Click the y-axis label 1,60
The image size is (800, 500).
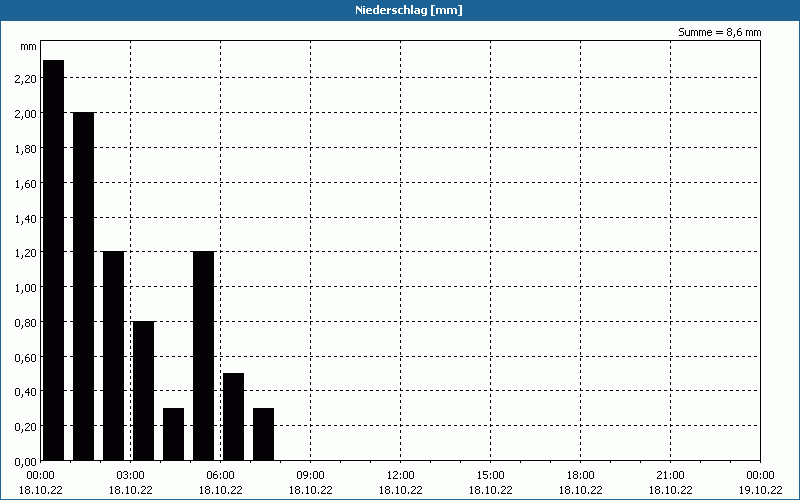[x=26, y=183]
